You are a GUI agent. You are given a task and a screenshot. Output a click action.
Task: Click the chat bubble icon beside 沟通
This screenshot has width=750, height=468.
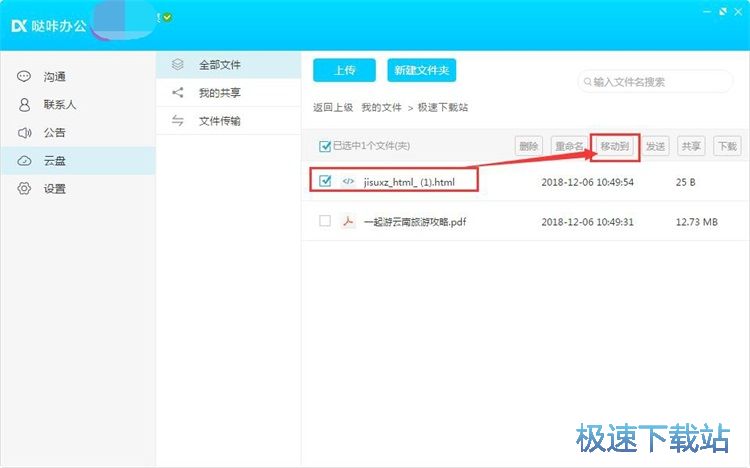24,77
